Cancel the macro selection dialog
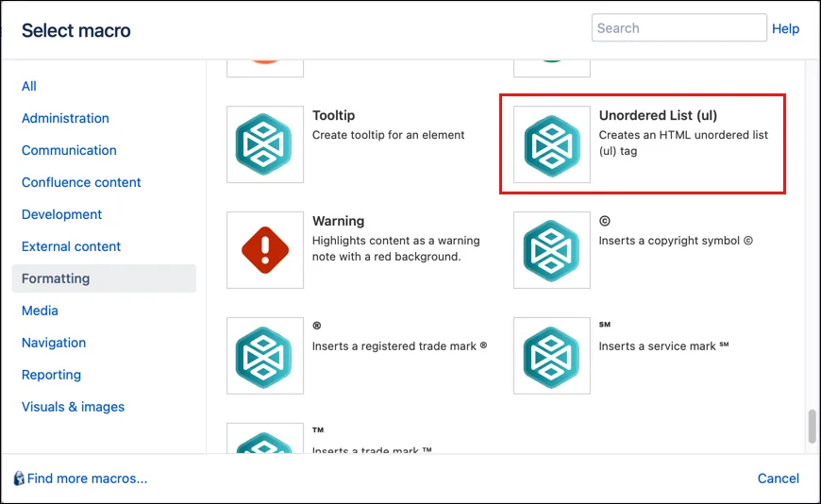Image resolution: width=821 pixels, height=504 pixels. coord(779,479)
